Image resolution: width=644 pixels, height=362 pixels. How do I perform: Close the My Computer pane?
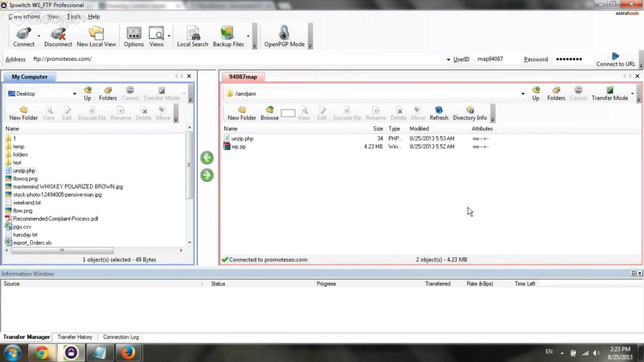coord(189,76)
